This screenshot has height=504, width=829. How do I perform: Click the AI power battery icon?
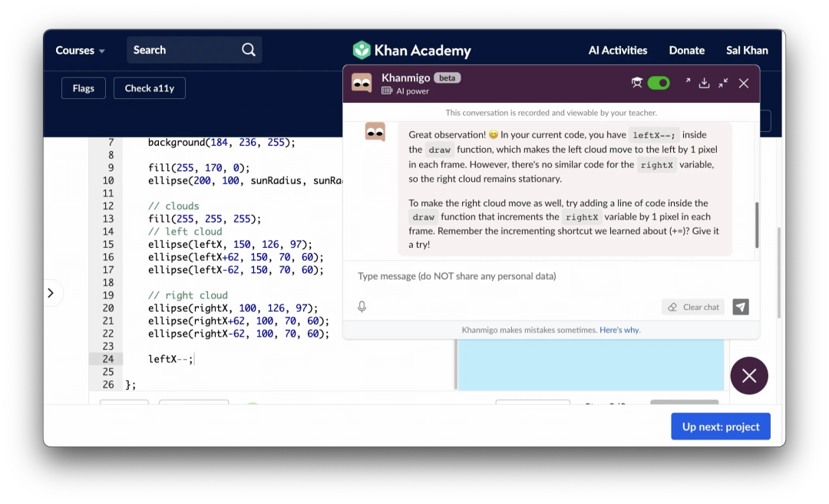(387, 91)
